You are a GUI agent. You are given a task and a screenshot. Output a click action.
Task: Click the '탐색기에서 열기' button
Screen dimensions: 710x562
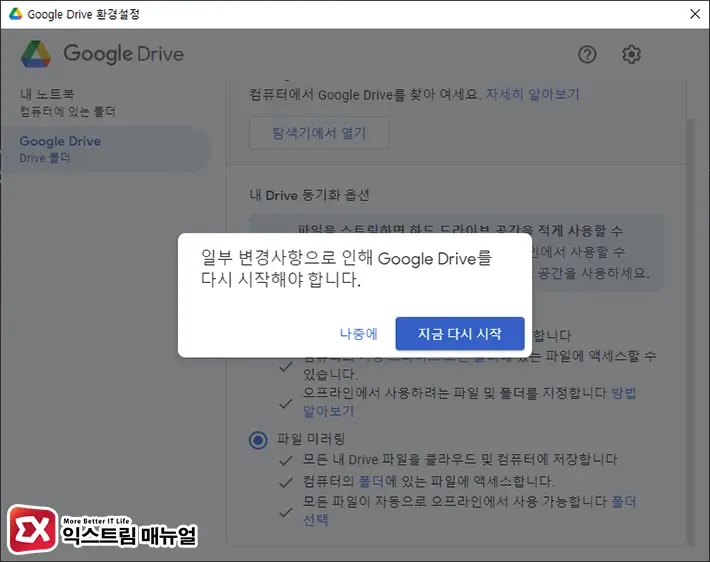point(319,133)
